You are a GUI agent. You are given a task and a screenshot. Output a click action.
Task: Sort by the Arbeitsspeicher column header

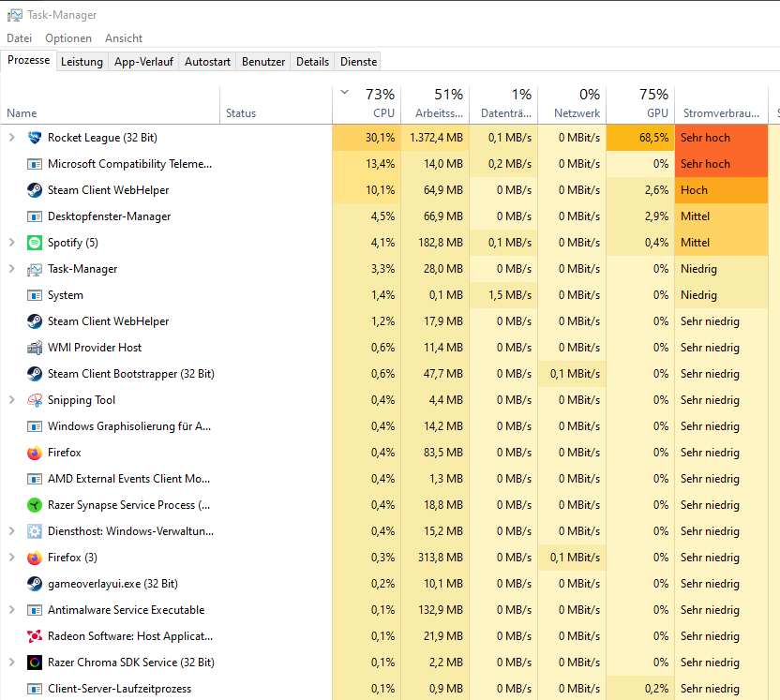[x=435, y=104]
